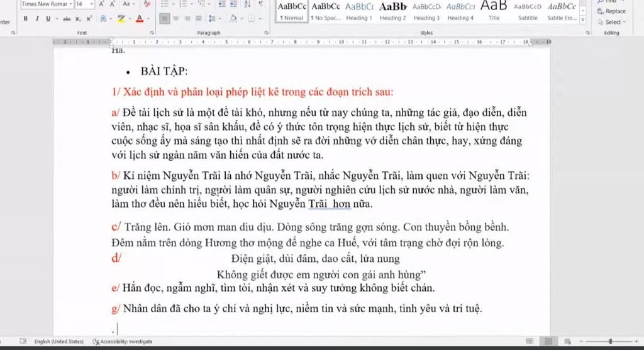
Task: Open the Change Case dropdown
Action: coord(128,4)
